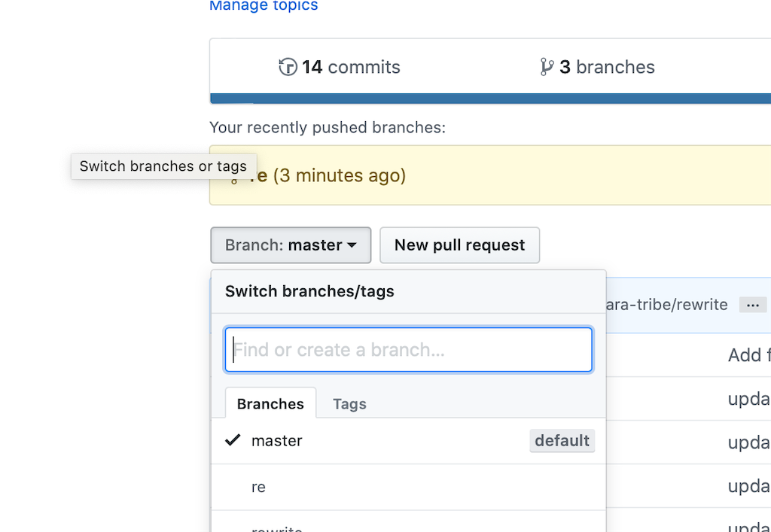Click the Manage topics link
The width and height of the screenshot is (771, 532).
pos(264,5)
